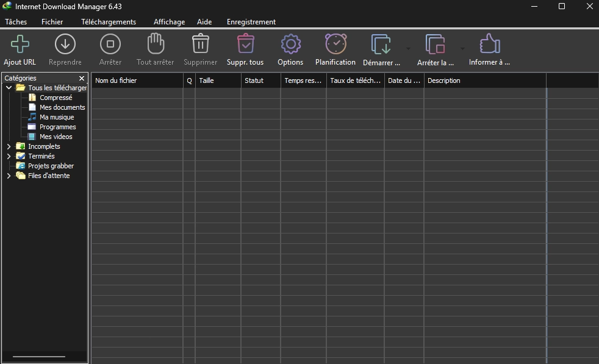Image resolution: width=599 pixels, height=364 pixels.
Task: Click the Ajout URL plus icon
Action: tap(20, 44)
